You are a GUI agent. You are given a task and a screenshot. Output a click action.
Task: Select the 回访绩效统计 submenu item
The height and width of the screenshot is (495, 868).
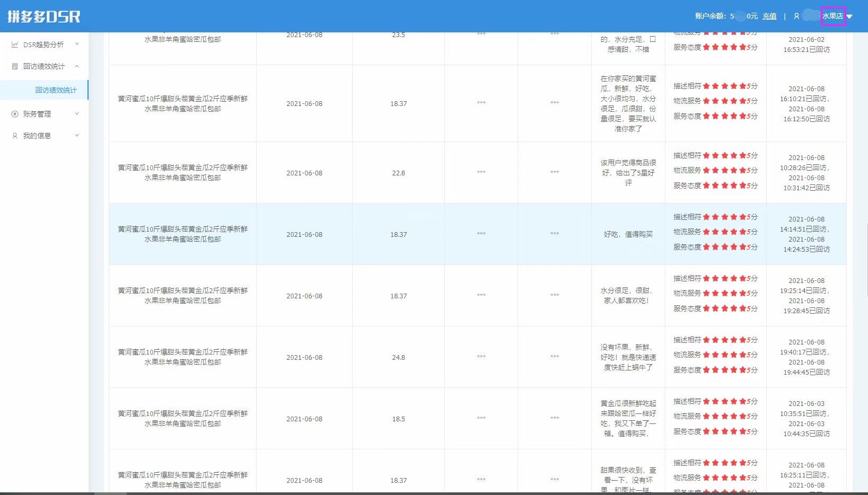56,90
